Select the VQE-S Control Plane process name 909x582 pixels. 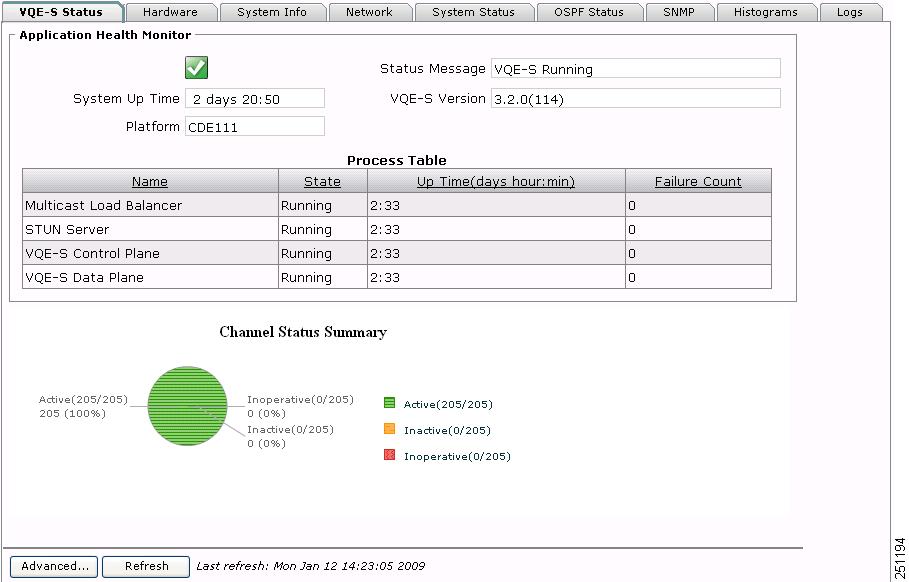(92, 253)
